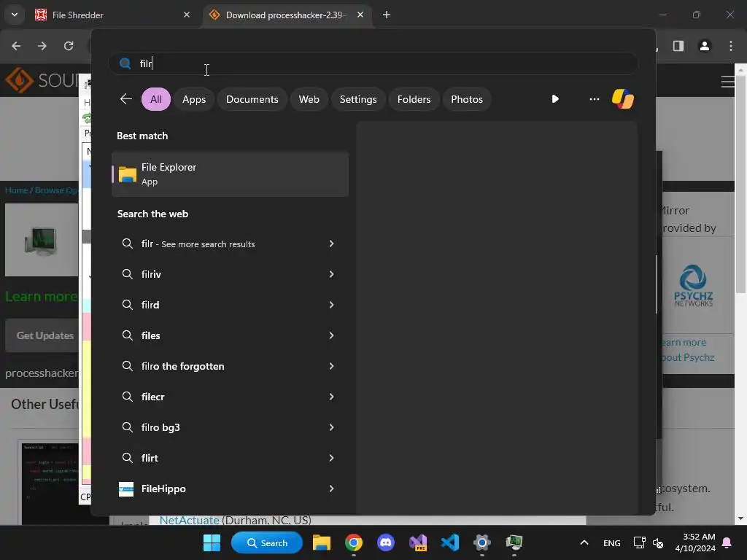The image size is (747, 560).
Task: Open the Process Hacker taskbar icon
Action: pos(514,542)
